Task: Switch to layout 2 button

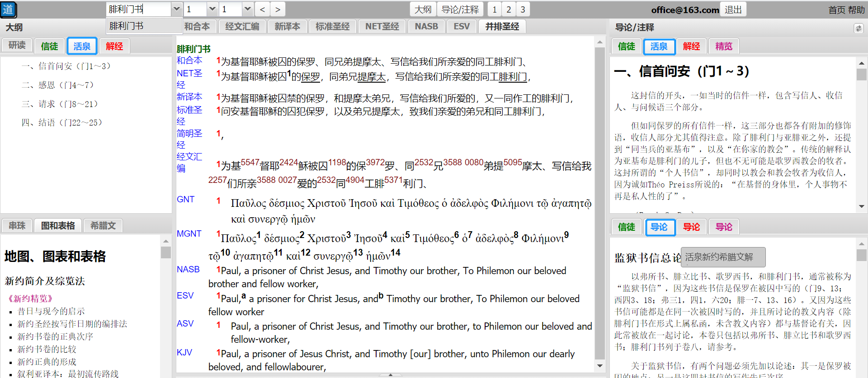Action: click(509, 9)
